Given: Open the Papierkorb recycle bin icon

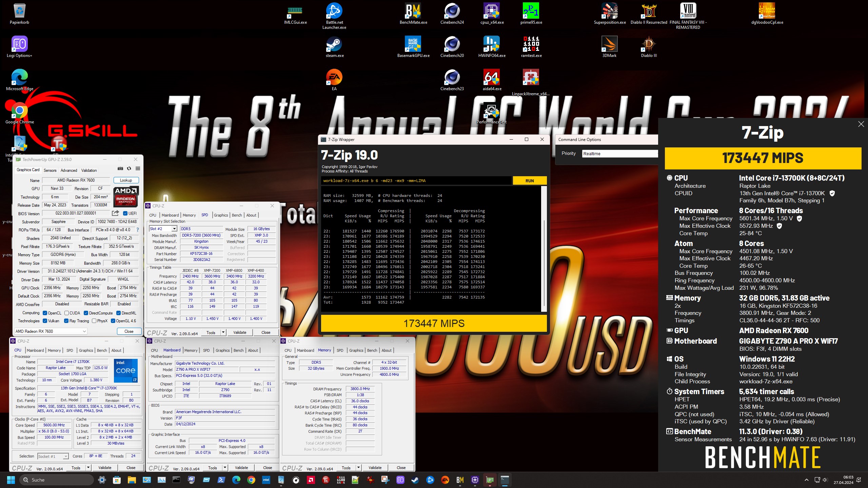Looking at the screenshot, I should click(x=19, y=14).
